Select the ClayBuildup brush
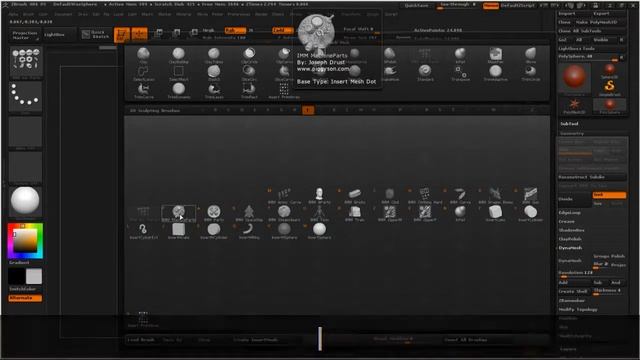This screenshot has width=640, height=360. [178, 56]
